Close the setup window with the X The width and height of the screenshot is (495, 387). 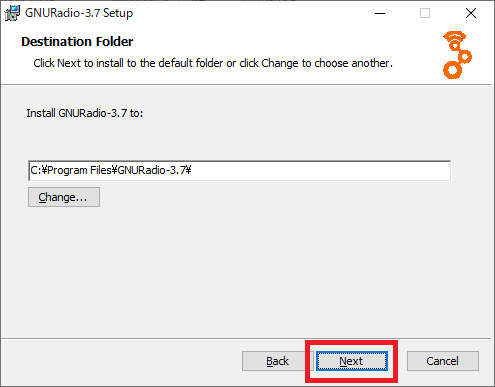(x=471, y=13)
